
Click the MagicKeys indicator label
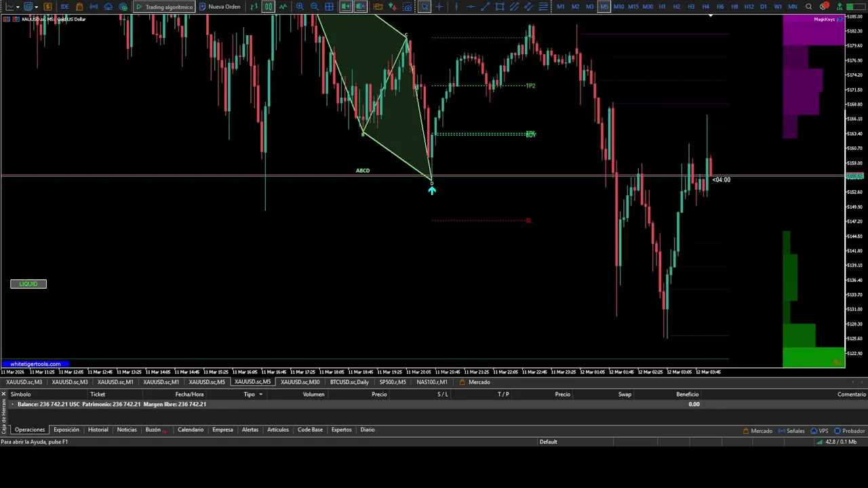point(825,19)
